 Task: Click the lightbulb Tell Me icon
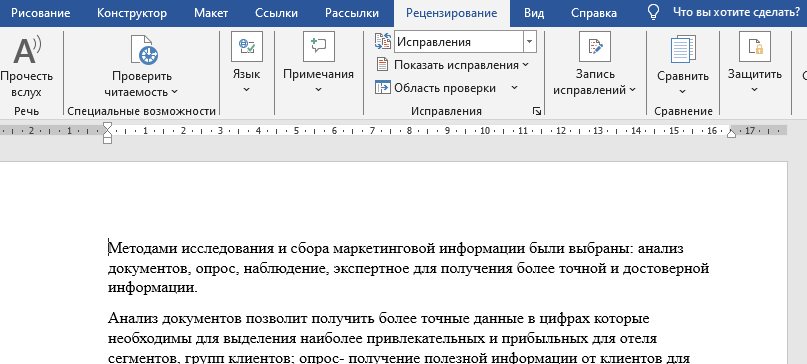653,13
